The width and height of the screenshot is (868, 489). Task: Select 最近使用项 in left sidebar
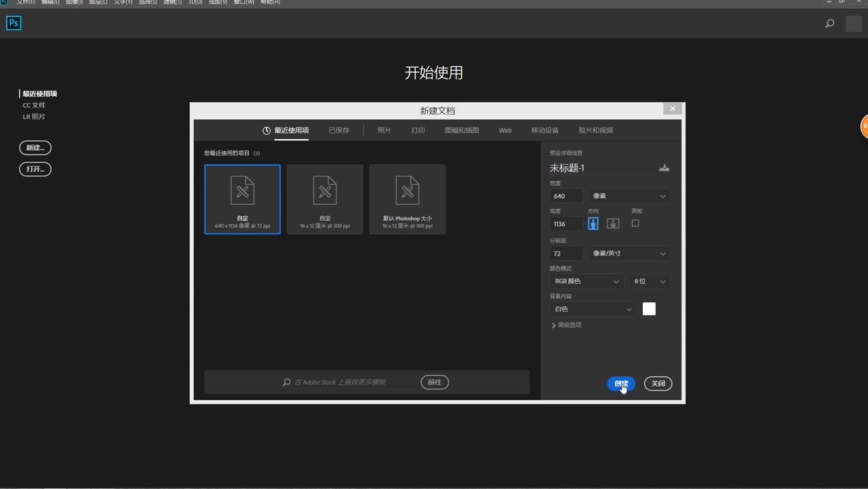click(39, 94)
